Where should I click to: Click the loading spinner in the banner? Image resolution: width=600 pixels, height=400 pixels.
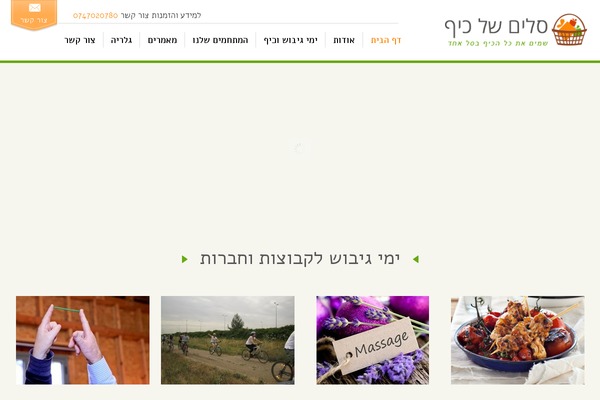point(299,148)
